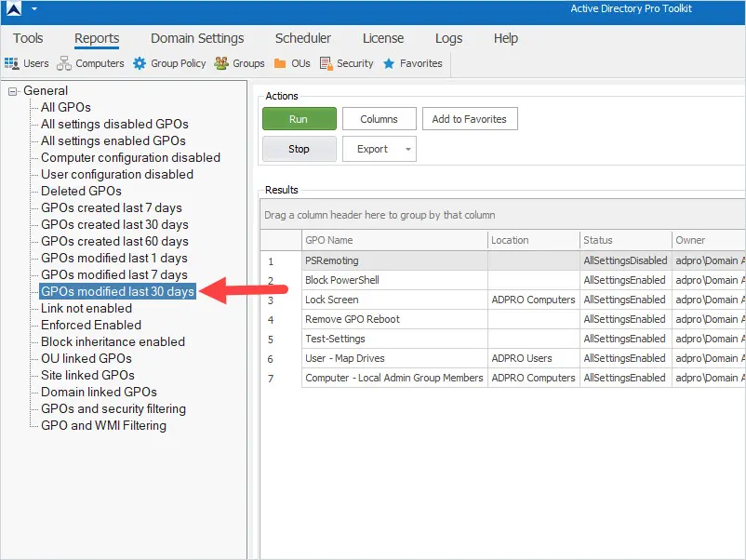Select the Remove GPO Reboot row
The image size is (746, 560).
click(x=503, y=319)
